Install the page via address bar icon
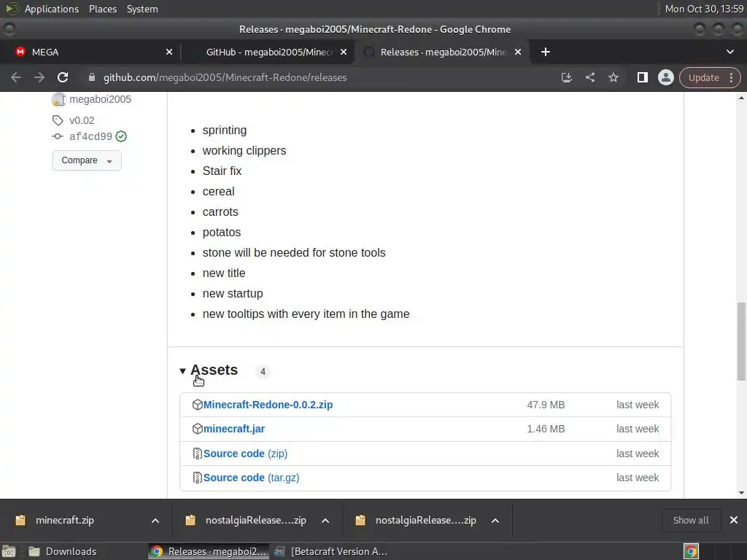Screen dimensions: 747x560 click(566, 77)
